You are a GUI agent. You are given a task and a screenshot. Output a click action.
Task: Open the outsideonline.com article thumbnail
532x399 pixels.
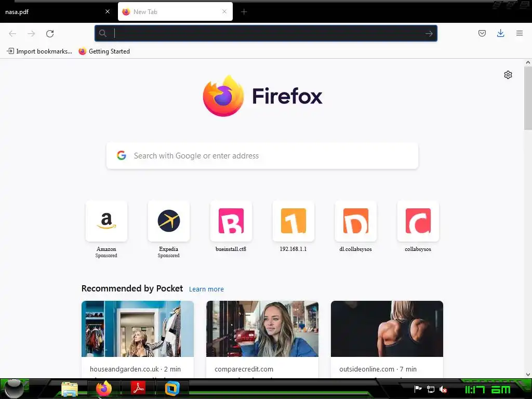[387, 329]
